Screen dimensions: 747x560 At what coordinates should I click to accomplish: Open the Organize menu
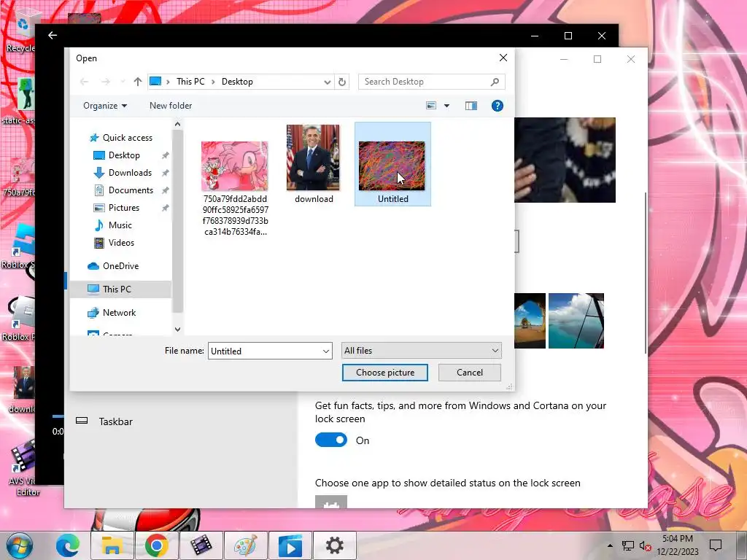click(105, 106)
